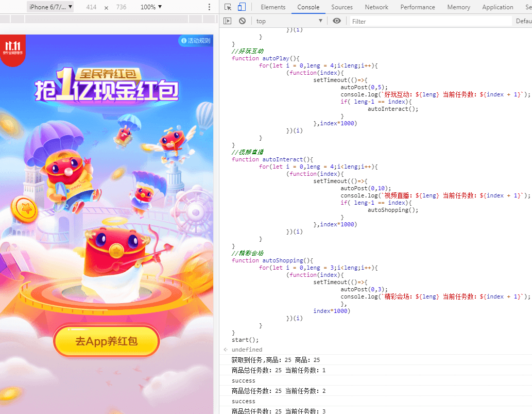Toggle the device toolbar icon
The width and height of the screenshot is (532, 414).
[x=242, y=7]
